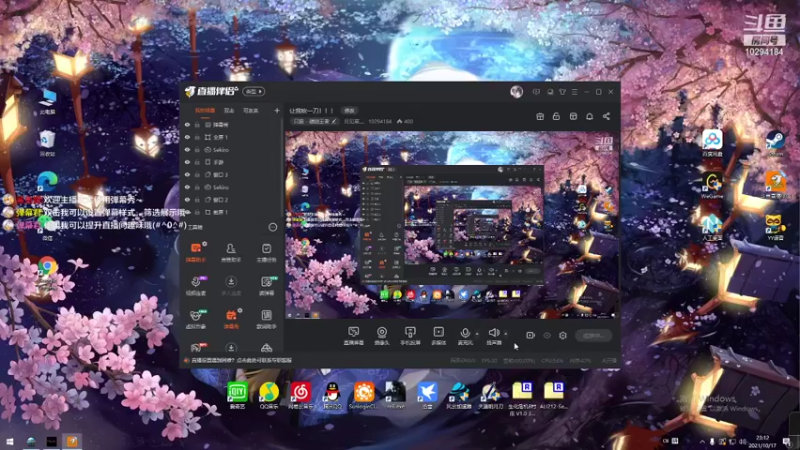
Task: Add a 摄像头 camera source
Action: [x=382, y=336]
